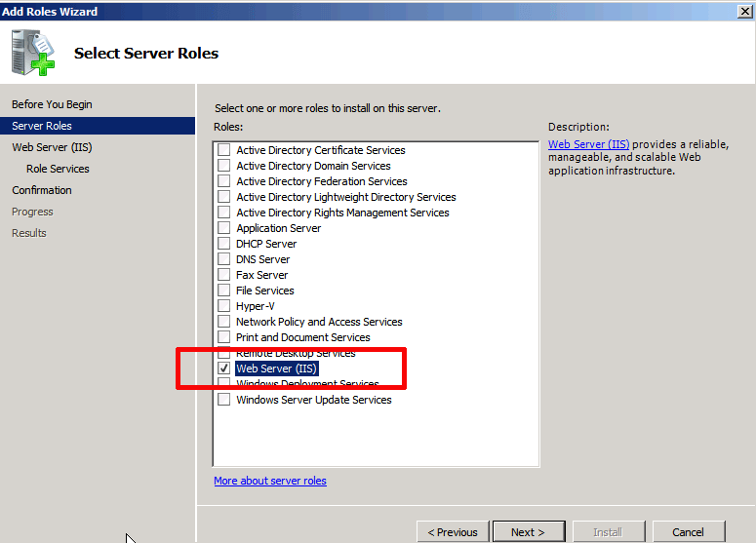Viewport: 756px width, 543px height.
Task: Tick Active Directory Lightweight Directory Services
Action: pyautogui.click(x=223, y=197)
